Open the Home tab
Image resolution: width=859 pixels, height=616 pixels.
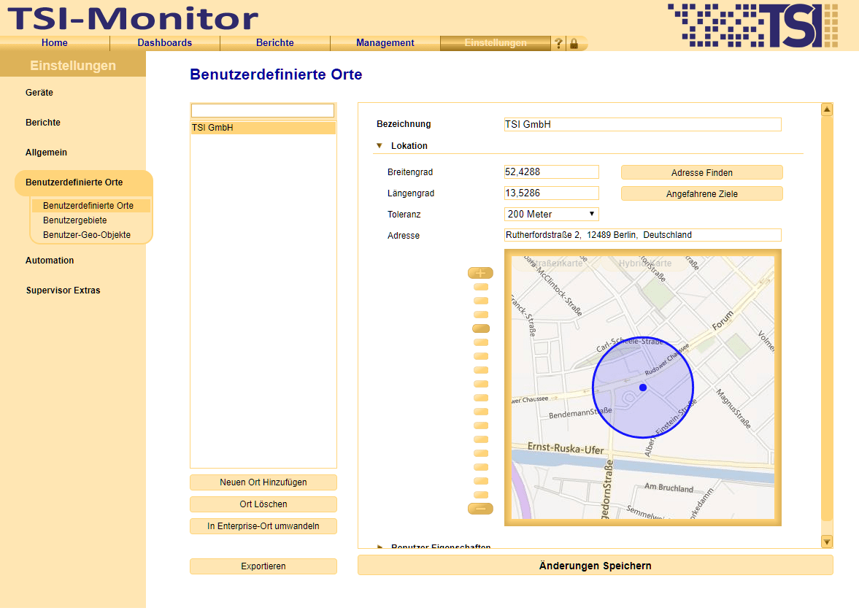pyautogui.click(x=55, y=43)
